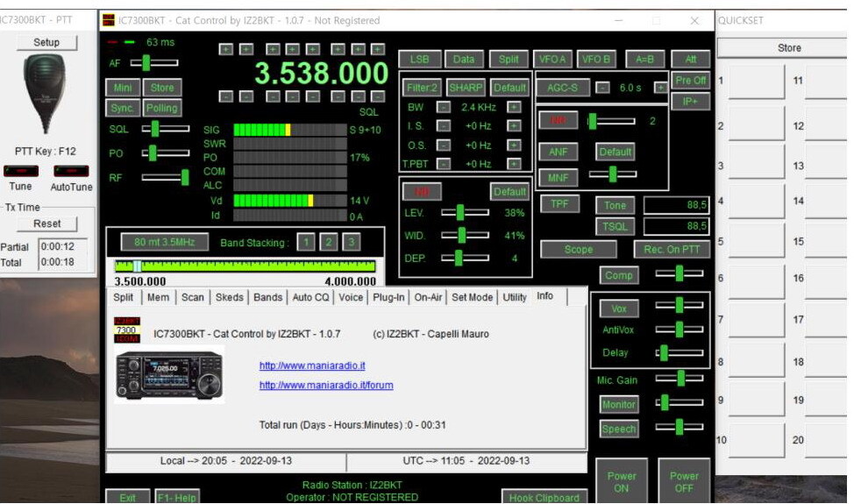Click the first Tone frequency field
Screen dimensions: 854x504
[677, 205]
